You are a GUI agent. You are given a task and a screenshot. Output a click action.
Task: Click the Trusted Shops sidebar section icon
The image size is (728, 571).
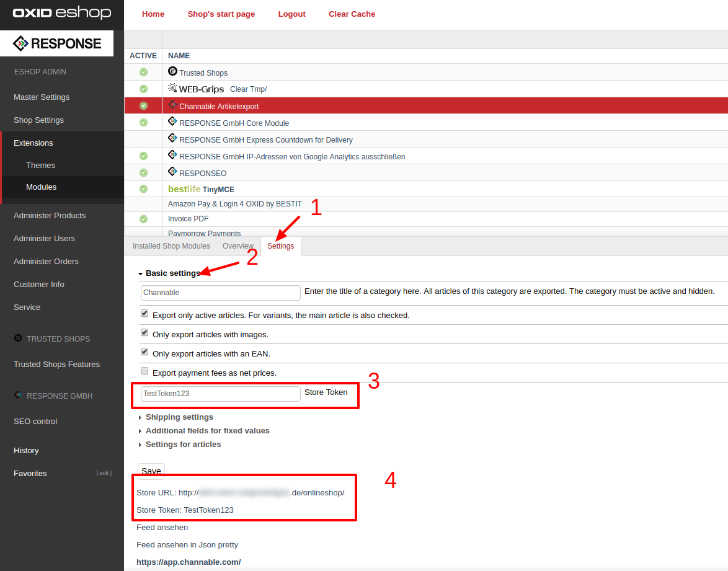tap(17, 338)
